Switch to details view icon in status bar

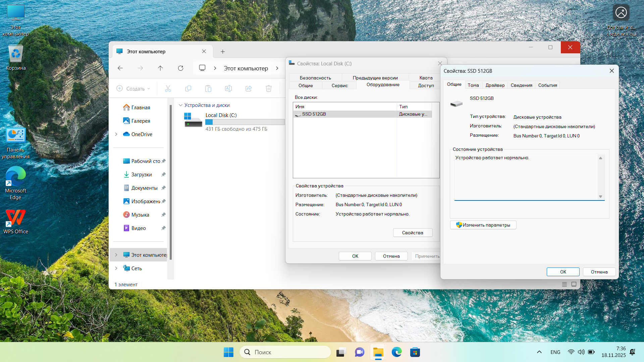click(565, 284)
